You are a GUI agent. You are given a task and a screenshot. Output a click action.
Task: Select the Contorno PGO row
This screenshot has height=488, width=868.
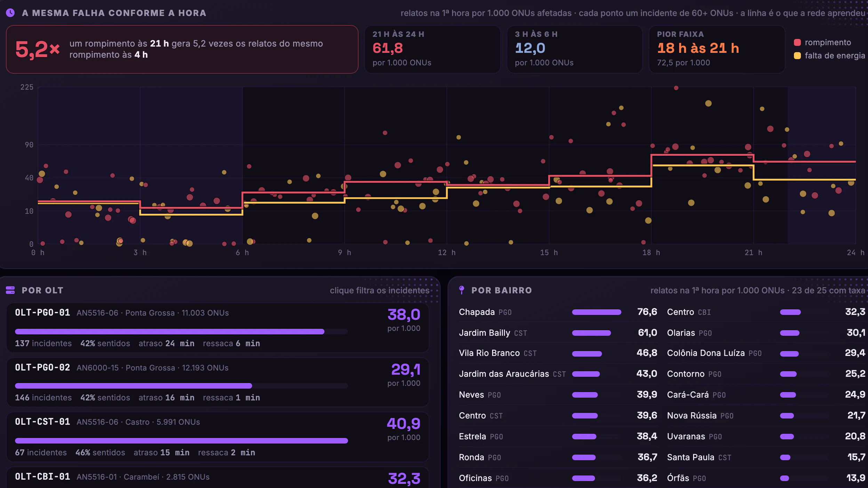click(x=766, y=374)
